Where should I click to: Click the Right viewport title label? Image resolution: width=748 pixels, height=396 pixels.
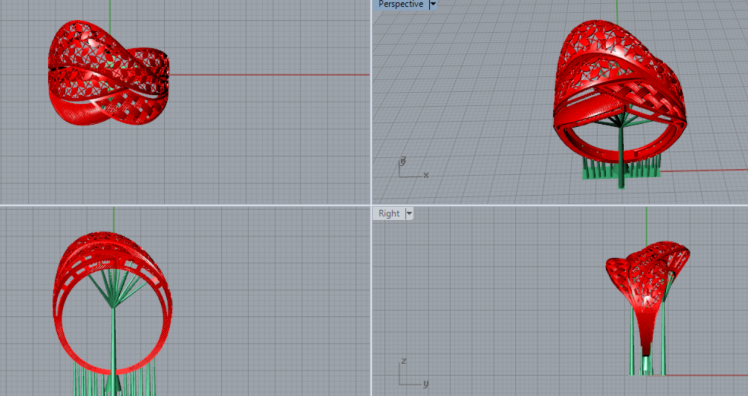pyautogui.click(x=389, y=213)
